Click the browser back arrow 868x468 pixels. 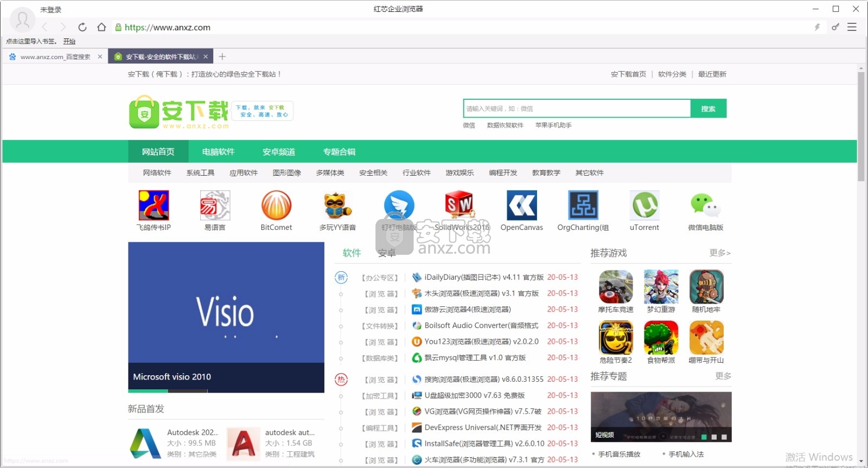coord(45,27)
